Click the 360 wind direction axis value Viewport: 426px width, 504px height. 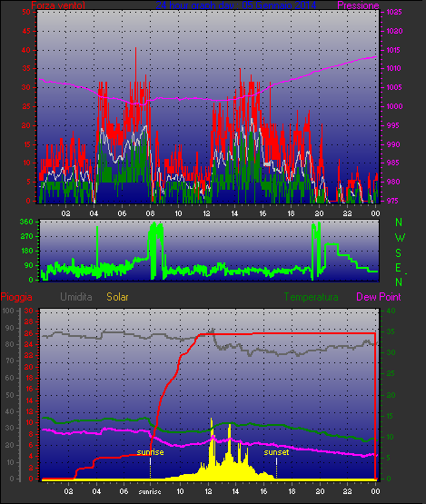(26, 222)
